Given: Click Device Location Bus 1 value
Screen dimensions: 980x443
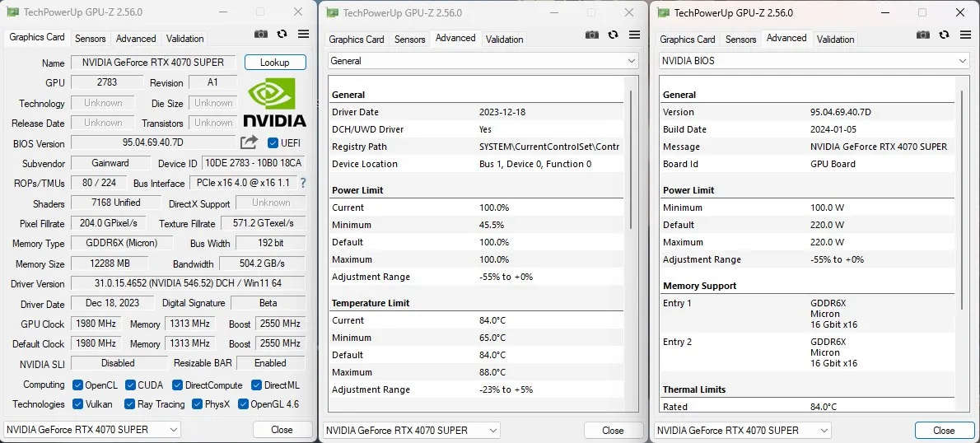Looking at the screenshot, I should tap(535, 164).
